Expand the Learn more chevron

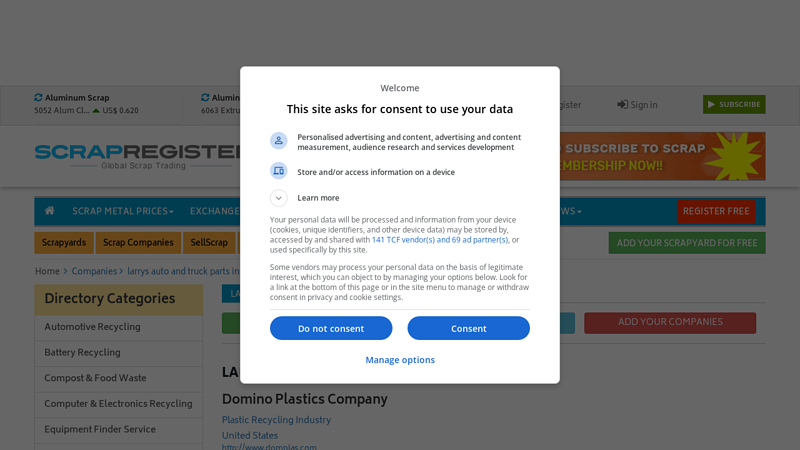click(x=278, y=198)
